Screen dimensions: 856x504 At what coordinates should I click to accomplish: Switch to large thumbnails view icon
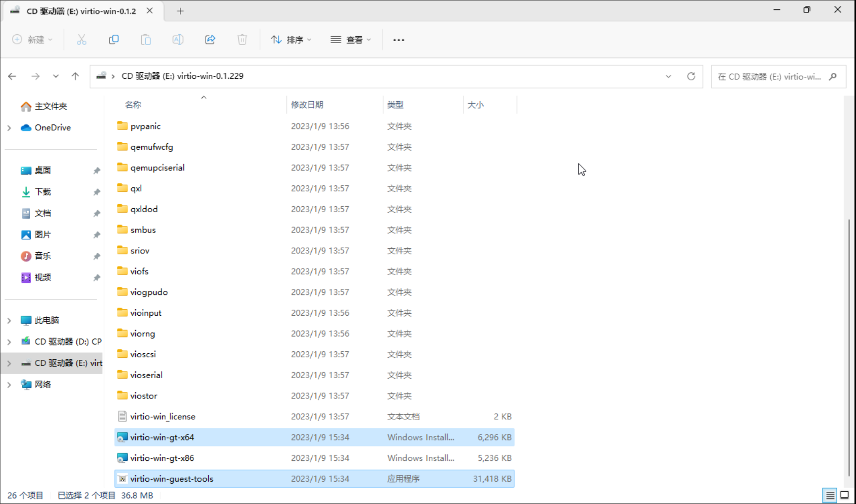pyautogui.click(x=845, y=495)
